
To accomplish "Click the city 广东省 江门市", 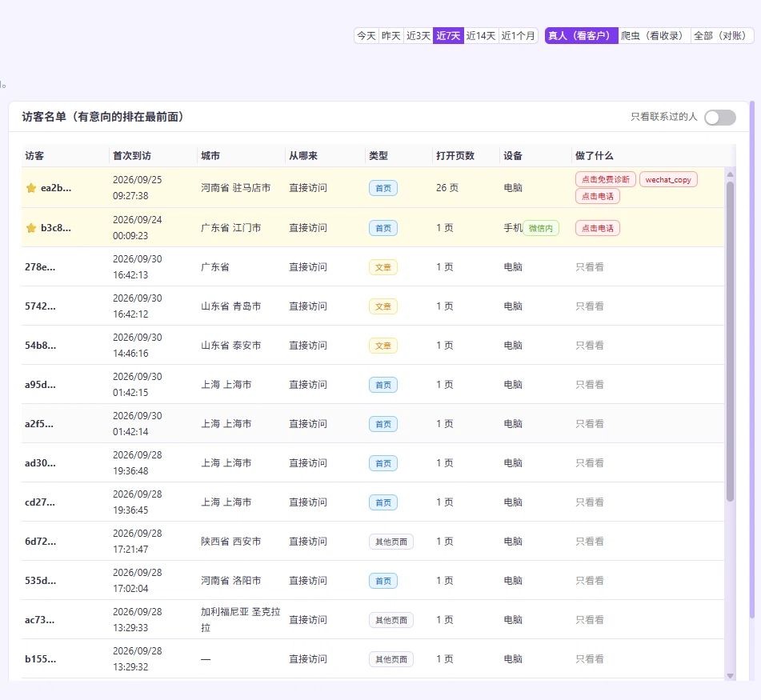I will (231, 227).
